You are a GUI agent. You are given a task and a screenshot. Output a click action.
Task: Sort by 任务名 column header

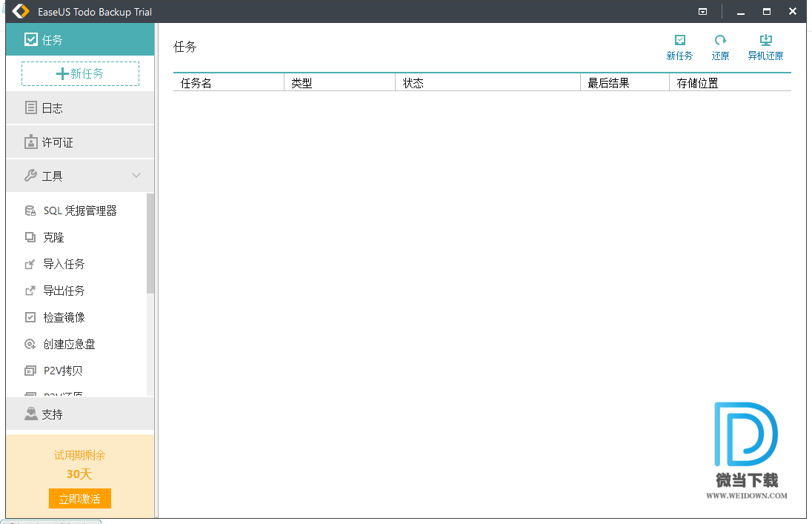point(228,83)
